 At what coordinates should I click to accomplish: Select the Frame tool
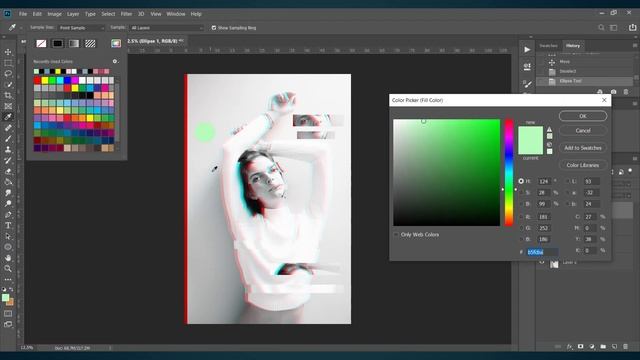(8, 106)
